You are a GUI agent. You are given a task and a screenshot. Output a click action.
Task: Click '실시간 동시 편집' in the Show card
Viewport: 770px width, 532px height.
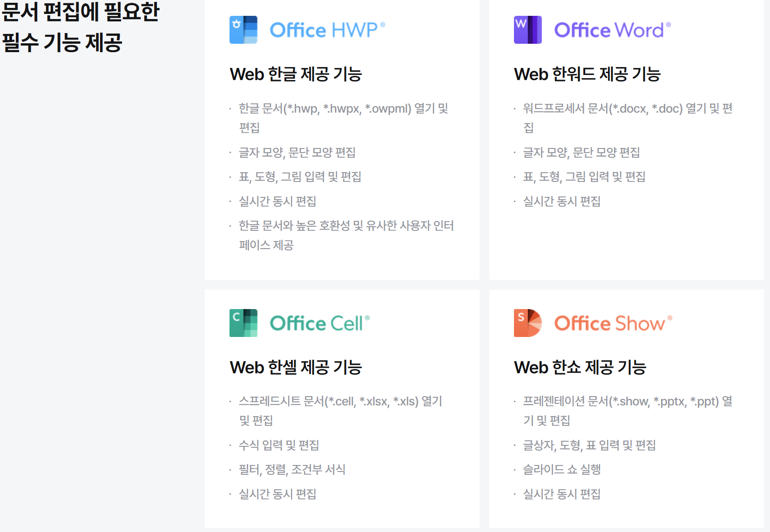[x=562, y=494]
